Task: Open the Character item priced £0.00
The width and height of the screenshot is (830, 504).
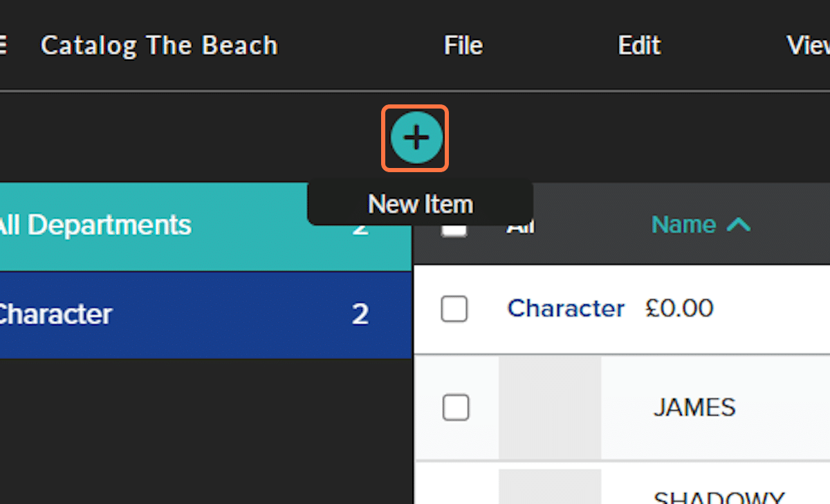Action: tap(566, 309)
